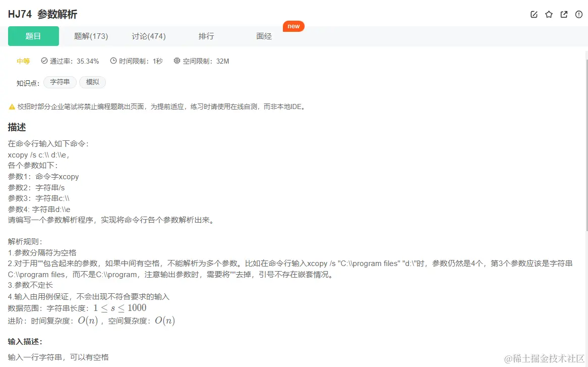
Task: Click the pass rate checkmark icon
Action: click(44, 61)
